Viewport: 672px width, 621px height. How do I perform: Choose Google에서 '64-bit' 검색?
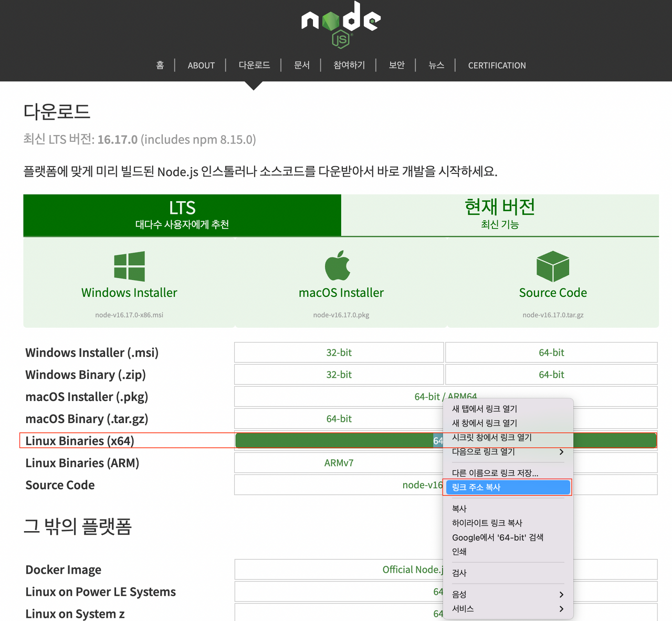[x=508, y=537]
